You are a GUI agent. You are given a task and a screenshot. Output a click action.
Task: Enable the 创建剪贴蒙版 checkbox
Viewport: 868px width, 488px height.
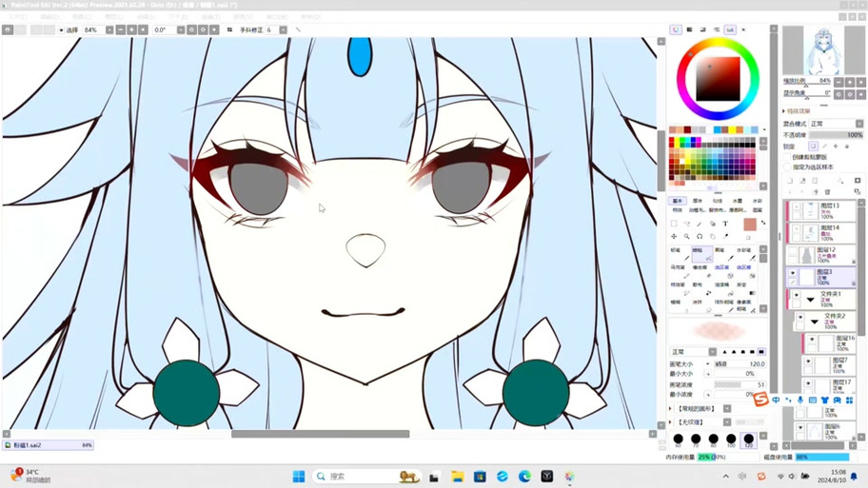pos(787,157)
